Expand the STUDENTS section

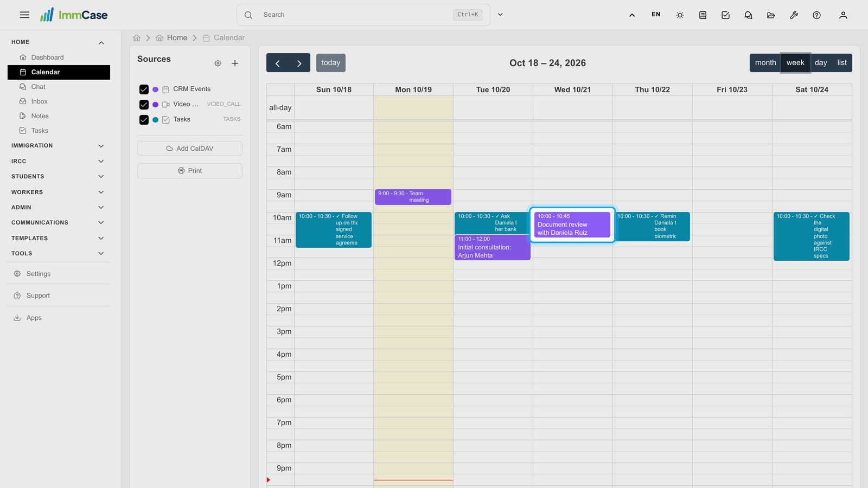59,177
